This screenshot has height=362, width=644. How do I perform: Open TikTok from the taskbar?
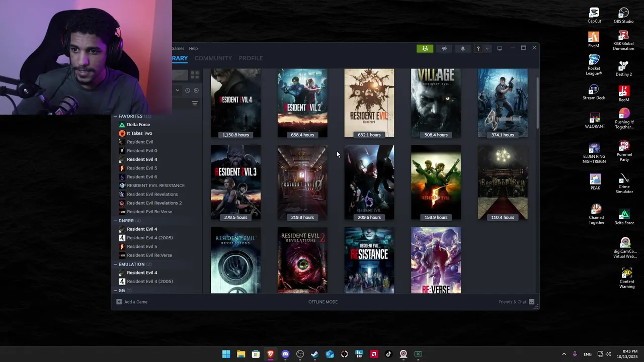point(388,354)
